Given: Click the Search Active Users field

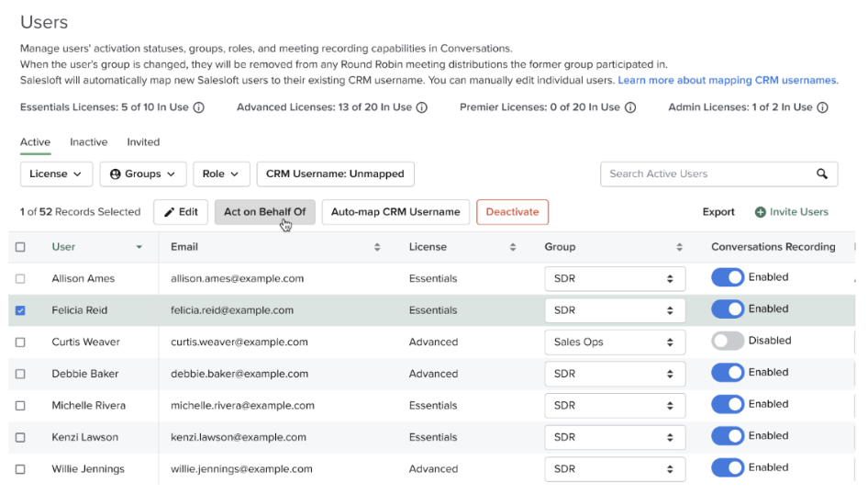Looking at the screenshot, I should [x=707, y=174].
